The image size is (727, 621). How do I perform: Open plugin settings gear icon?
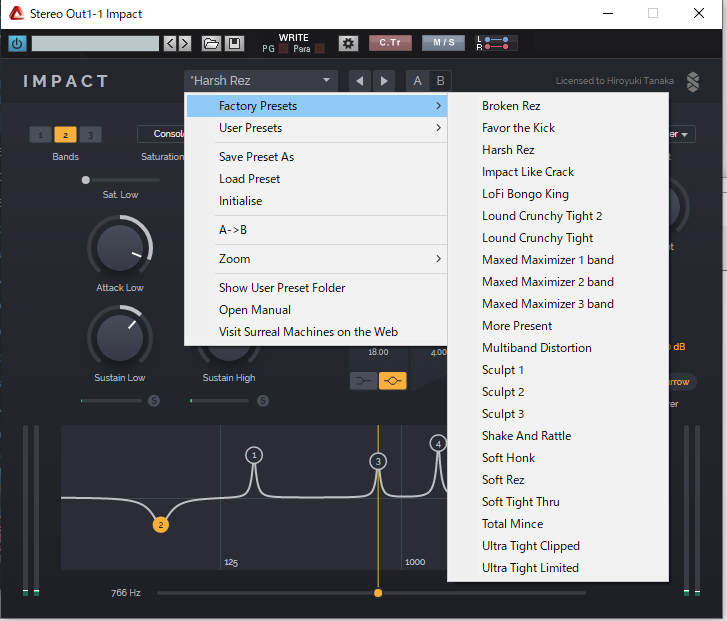click(348, 44)
